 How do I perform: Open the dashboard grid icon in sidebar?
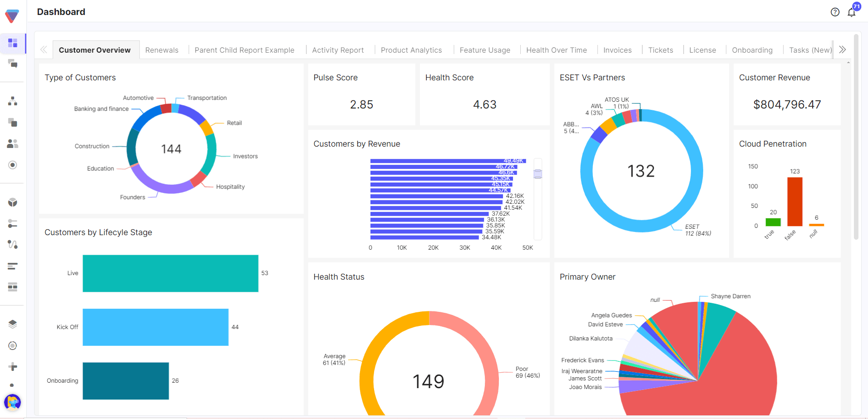pos(13,43)
